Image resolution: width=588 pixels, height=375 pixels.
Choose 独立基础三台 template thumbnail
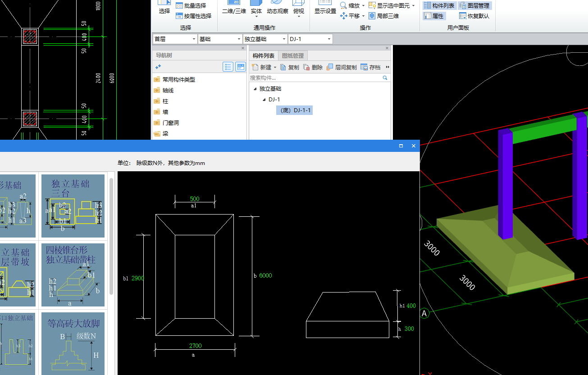coord(73,206)
